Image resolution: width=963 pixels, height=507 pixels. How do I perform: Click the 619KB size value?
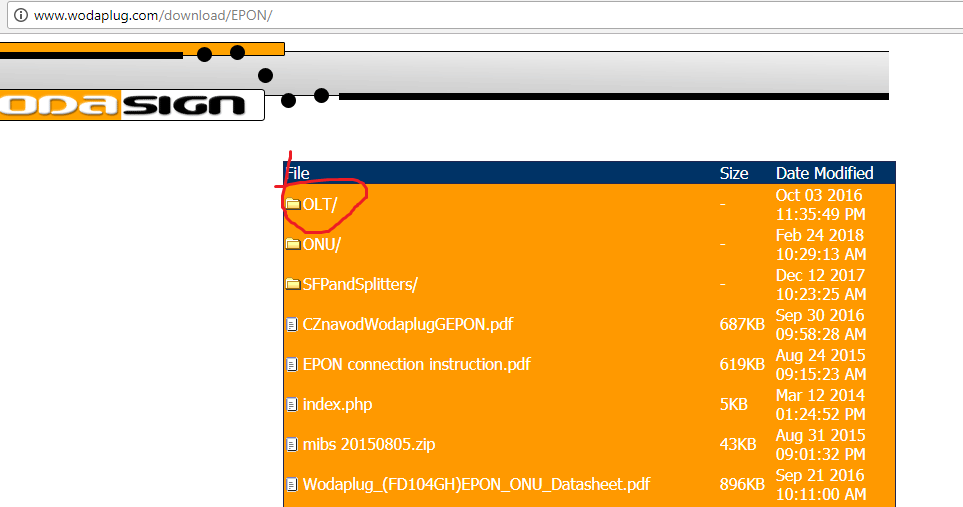pyautogui.click(x=742, y=364)
